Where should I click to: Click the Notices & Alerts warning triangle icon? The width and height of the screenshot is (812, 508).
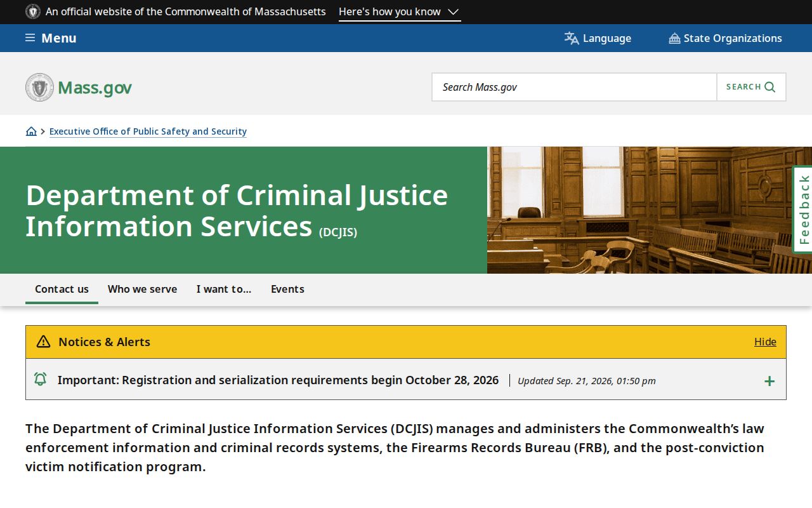pyautogui.click(x=43, y=342)
